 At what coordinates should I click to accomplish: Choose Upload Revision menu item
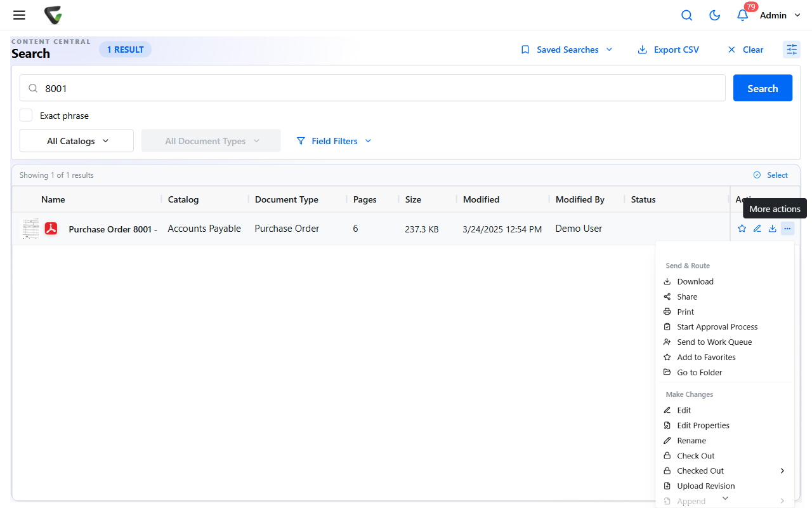click(x=724, y=486)
